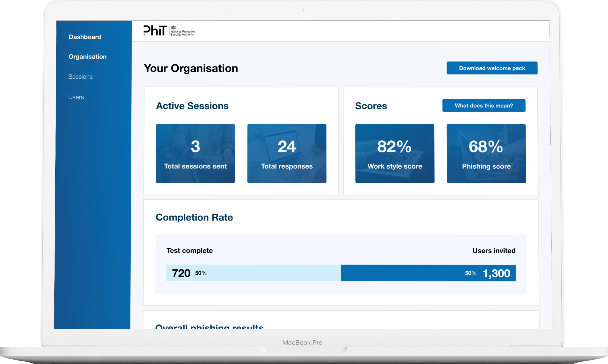Select the Total sessions sent card
The image size is (608, 364).
coord(195,153)
